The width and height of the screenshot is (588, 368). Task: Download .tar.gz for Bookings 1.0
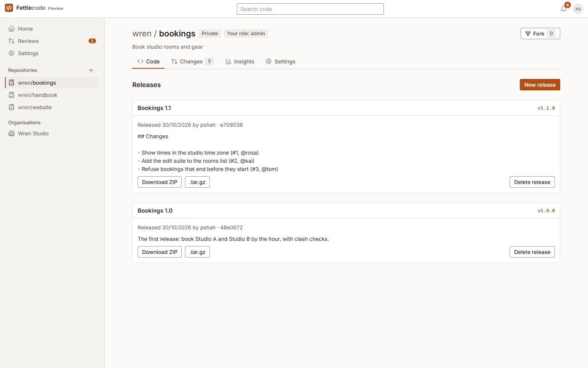pyautogui.click(x=198, y=252)
